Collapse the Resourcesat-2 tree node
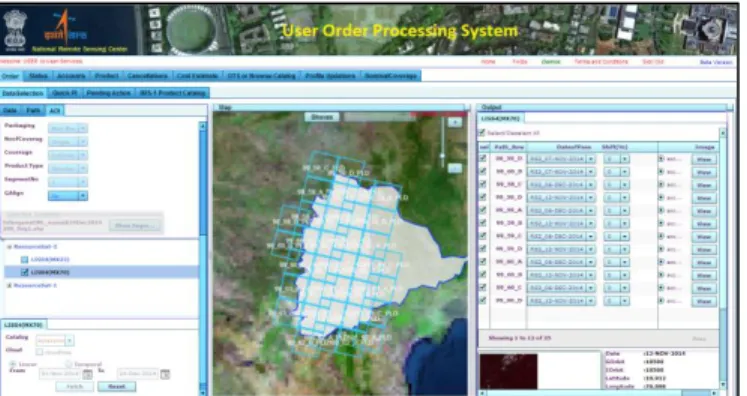 [9, 246]
